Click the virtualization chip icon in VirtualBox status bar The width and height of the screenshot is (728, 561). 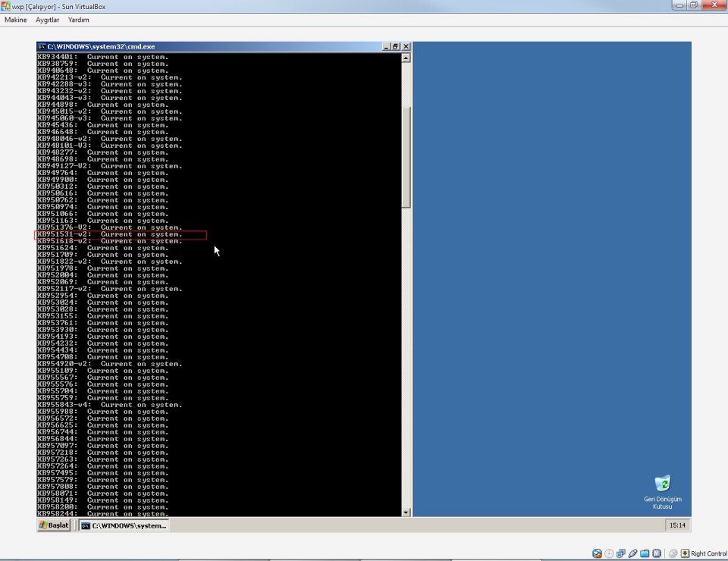(657, 553)
